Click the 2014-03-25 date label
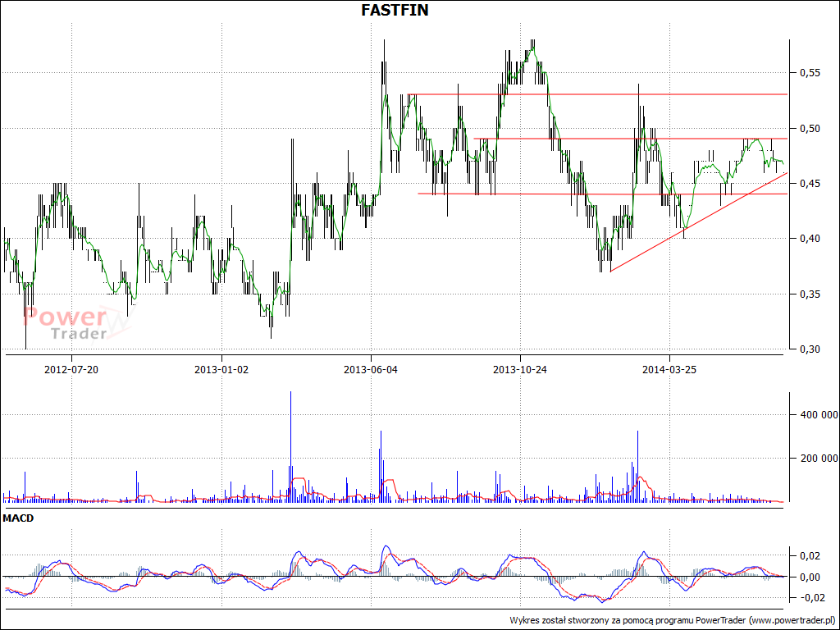Viewport: 840px width, 630px height. click(x=669, y=370)
